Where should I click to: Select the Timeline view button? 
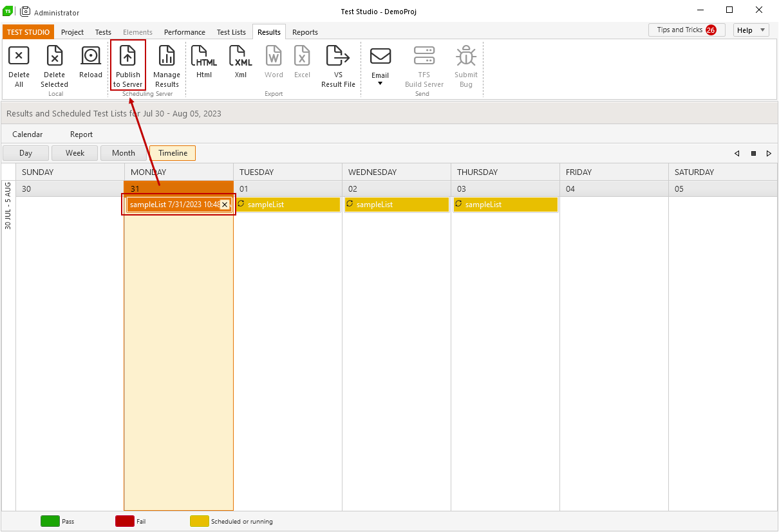173,153
